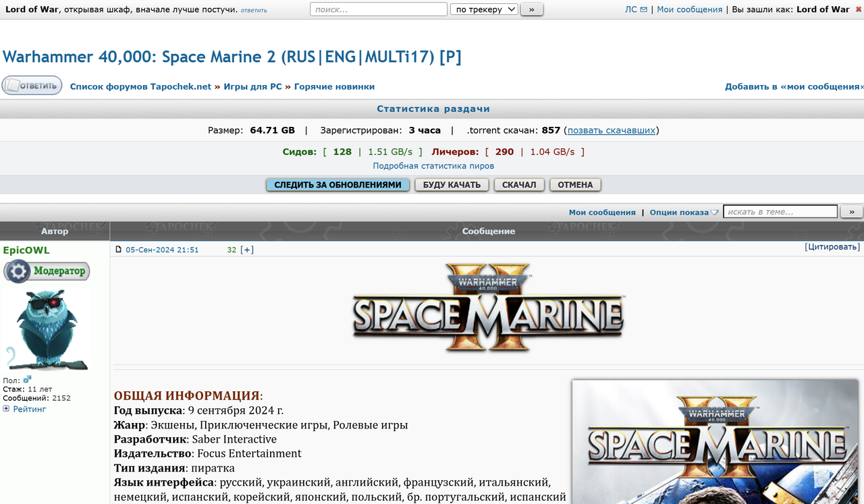This screenshot has width=864, height=504.
Task: Submit the top search with » button
Action: [x=532, y=9]
